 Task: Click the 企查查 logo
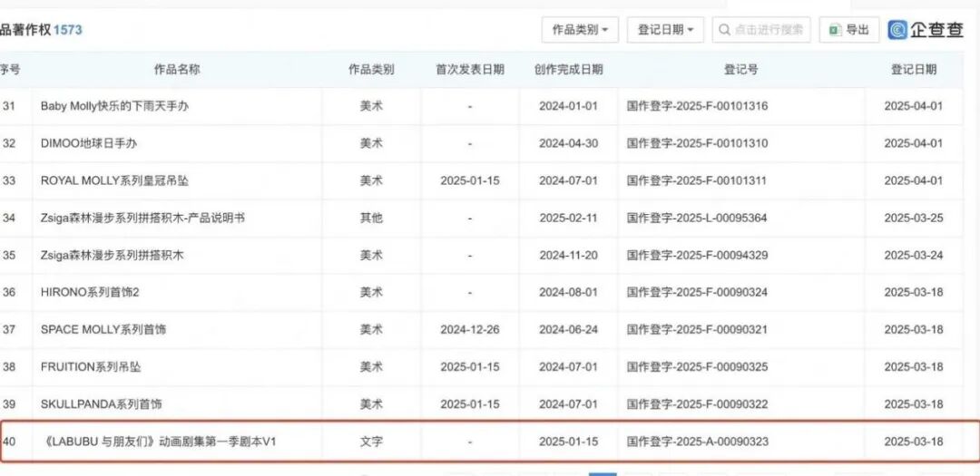pyautogui.click(x=926, y=29)
